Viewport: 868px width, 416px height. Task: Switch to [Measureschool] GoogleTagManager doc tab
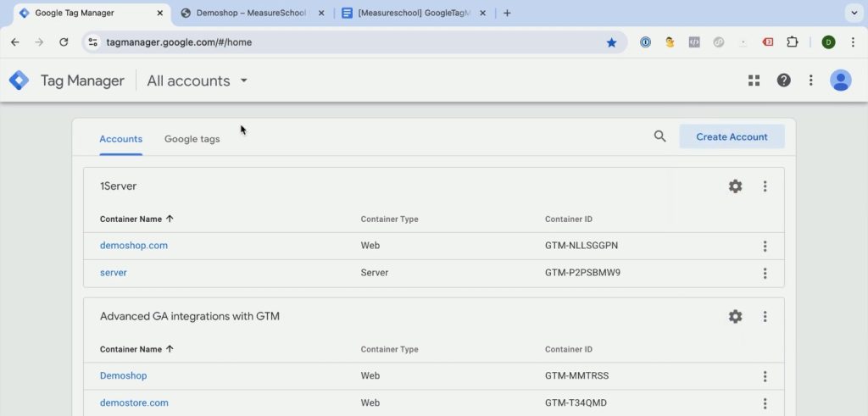[414, 13]
